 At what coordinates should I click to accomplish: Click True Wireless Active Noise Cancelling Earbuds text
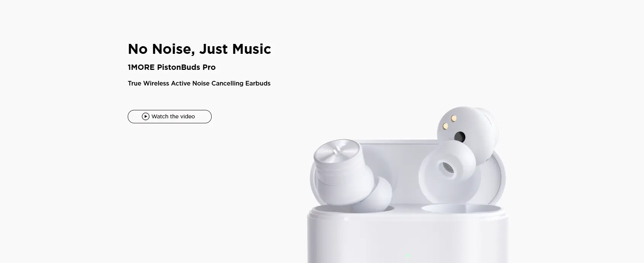coord(199,83)
